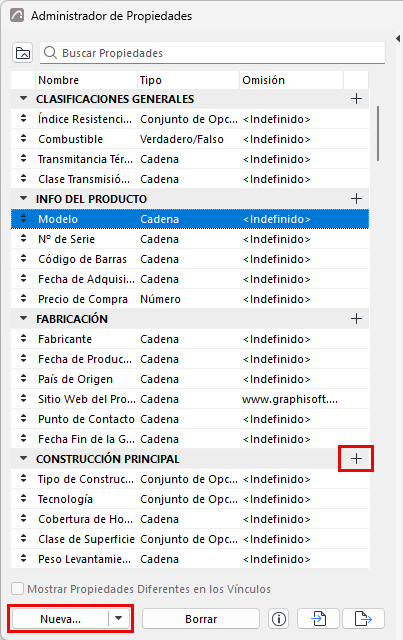
Task: Click the info icon next to Borrar
Action: coord(278,619)
